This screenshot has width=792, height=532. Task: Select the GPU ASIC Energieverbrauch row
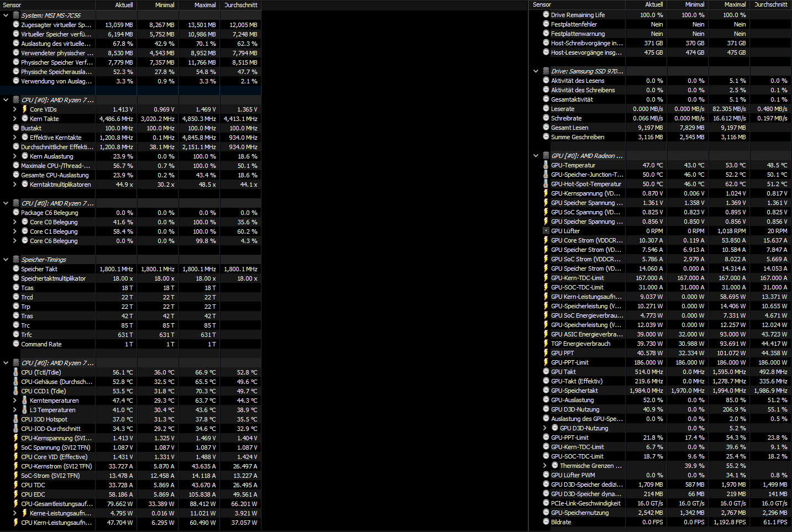(661, 334)
